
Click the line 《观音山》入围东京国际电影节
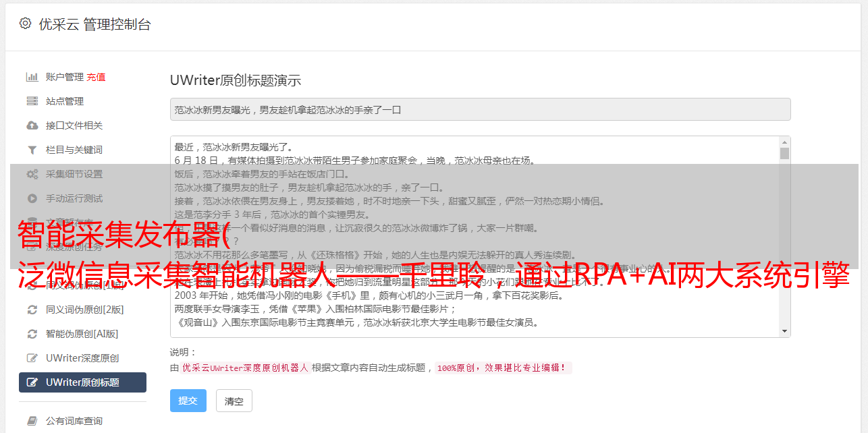pos(356,322)
